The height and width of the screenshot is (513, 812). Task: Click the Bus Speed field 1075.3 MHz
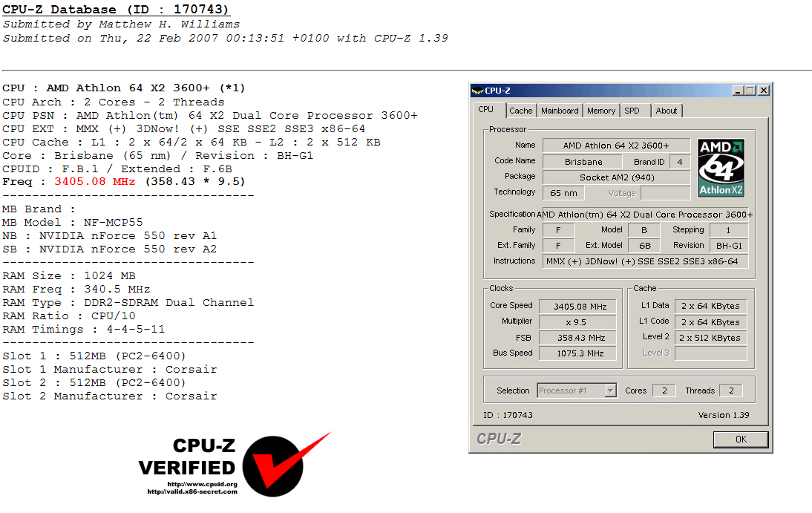(578, 353)
